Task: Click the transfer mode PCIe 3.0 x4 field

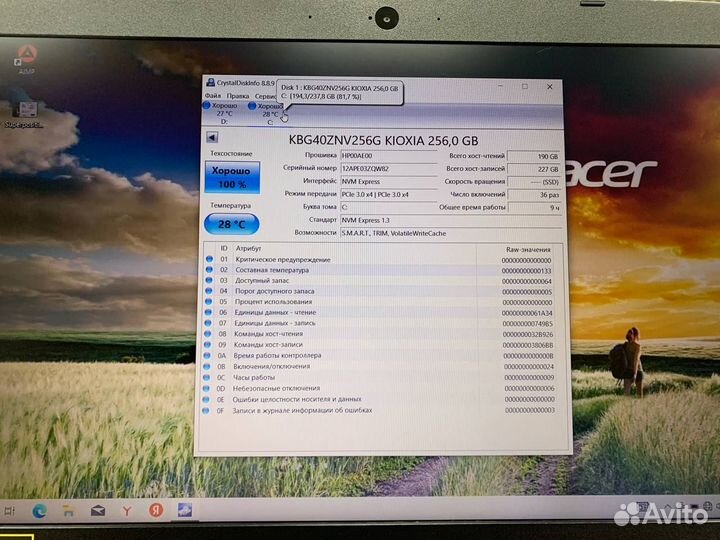Action: (x=388, y=194)
